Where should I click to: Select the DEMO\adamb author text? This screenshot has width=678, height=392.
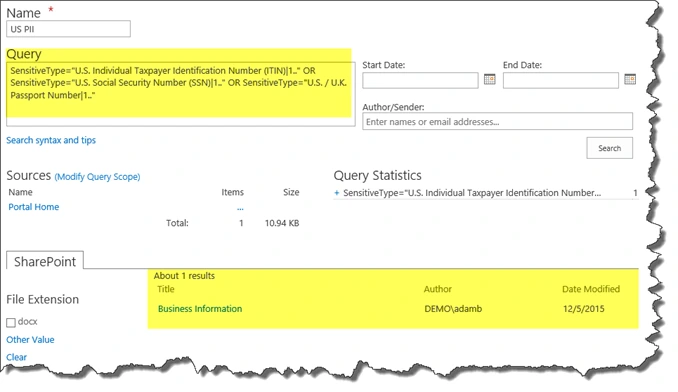coord(453,309)
